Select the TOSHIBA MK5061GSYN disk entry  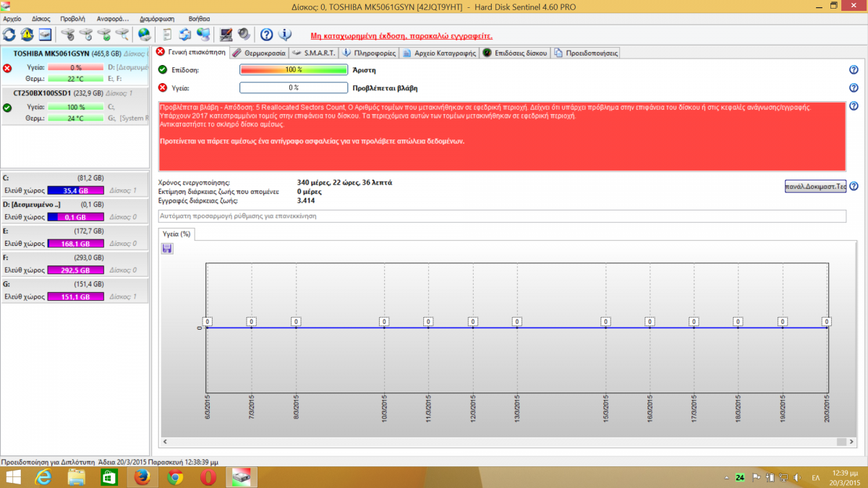coord(75,66)
